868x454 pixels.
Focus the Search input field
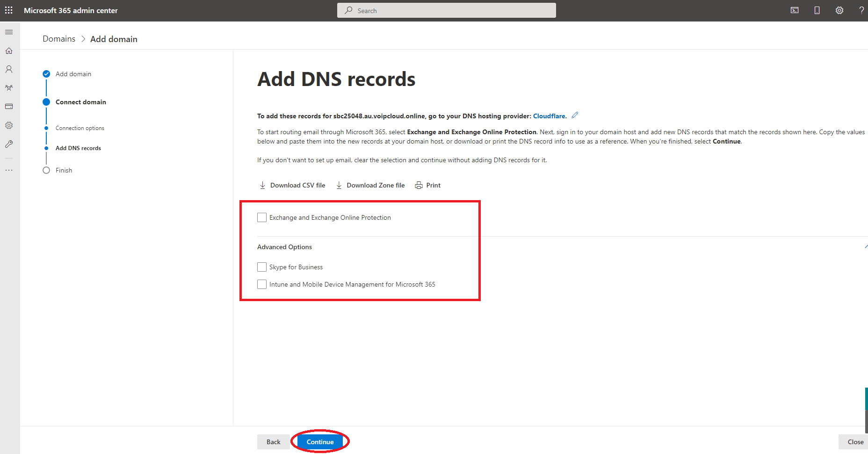point(447,10)
